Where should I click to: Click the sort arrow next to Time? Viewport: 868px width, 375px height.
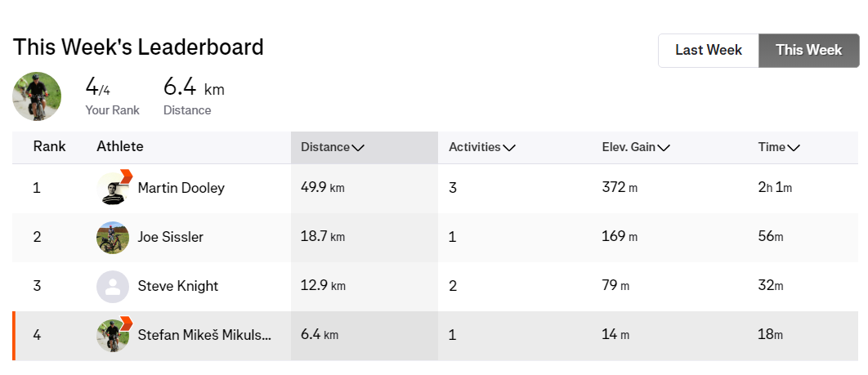(x=794, y=148)
